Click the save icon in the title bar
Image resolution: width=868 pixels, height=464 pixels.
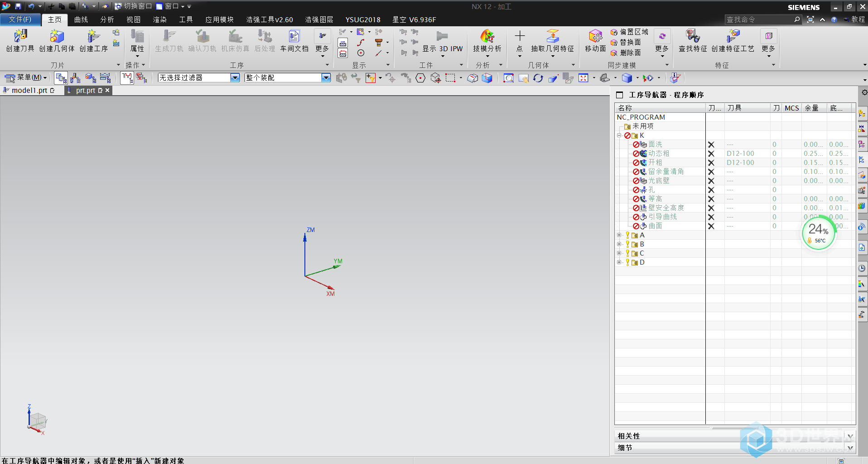point(18,6)
